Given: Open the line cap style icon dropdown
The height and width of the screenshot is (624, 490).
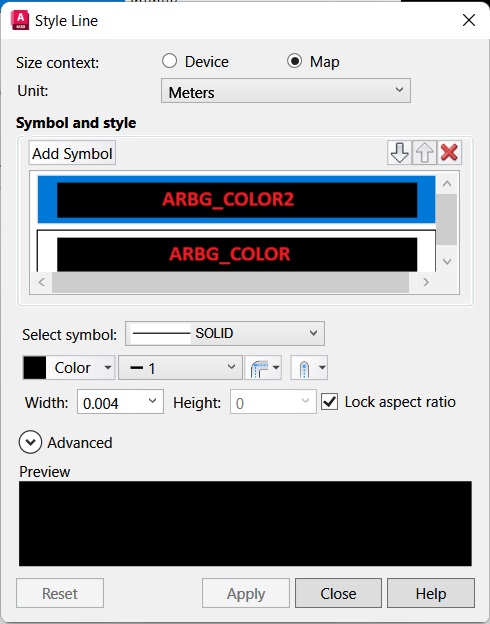Looking at the screenshot, I should coord(309,368).
